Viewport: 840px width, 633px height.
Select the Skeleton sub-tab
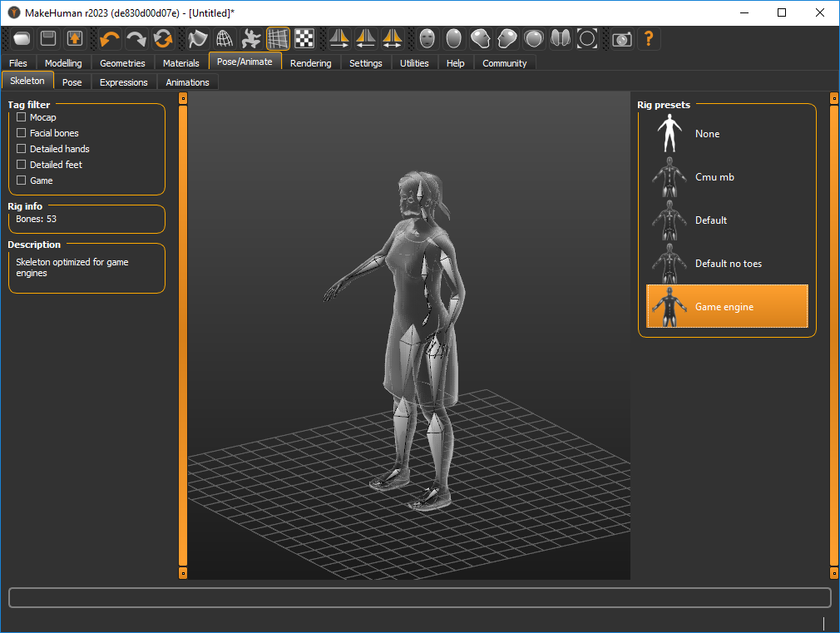coord(27,81)
